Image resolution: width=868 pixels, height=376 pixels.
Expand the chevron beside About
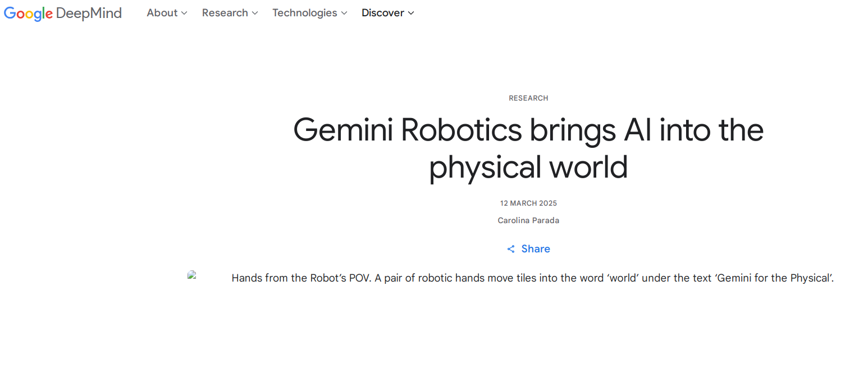(x=184, y=13)
